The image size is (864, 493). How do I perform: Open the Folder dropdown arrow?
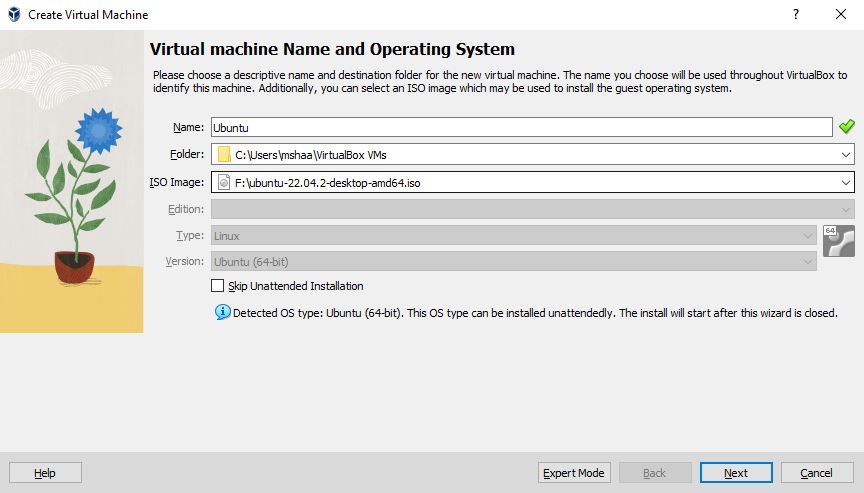click(846, 155)
